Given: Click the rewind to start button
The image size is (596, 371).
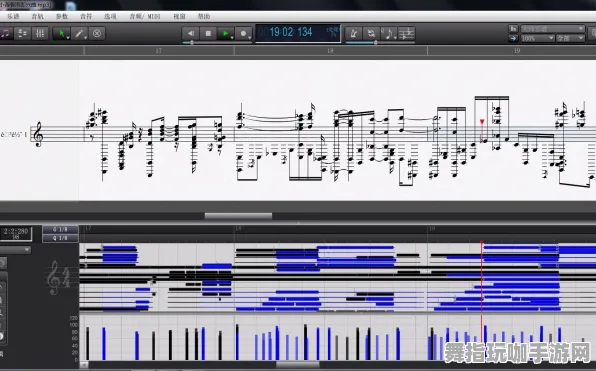Looking at the screenshot, I should [190, 33].
